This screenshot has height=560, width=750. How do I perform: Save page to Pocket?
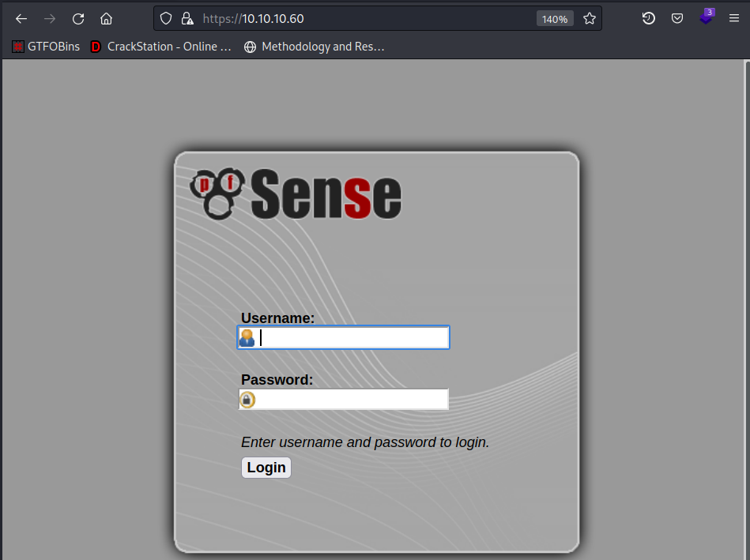(x=677, y=19)
